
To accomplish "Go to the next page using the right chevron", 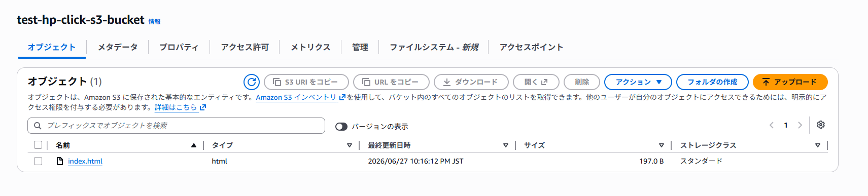I will click(x=800, y=125).
